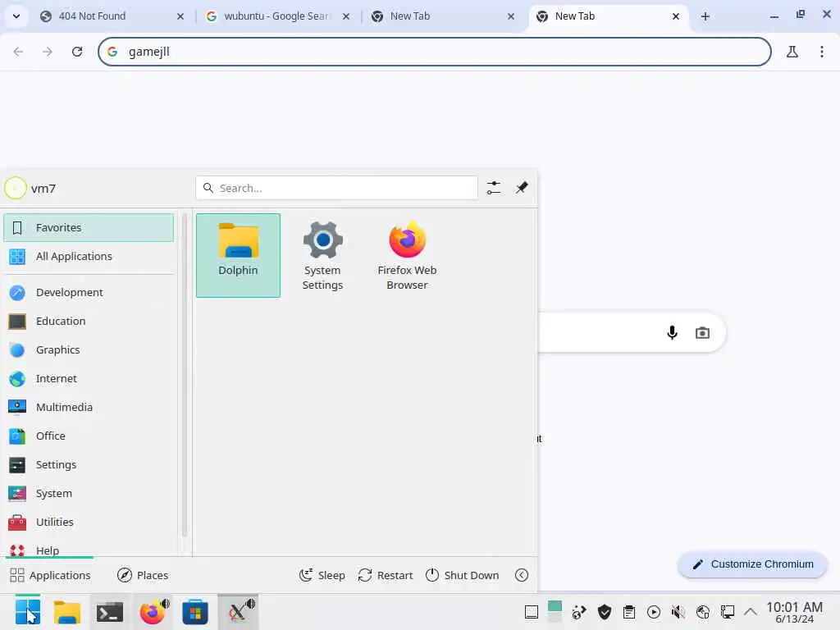Open the clipboard tray icon
Screen dimensions: 840x630
point(629,612)
